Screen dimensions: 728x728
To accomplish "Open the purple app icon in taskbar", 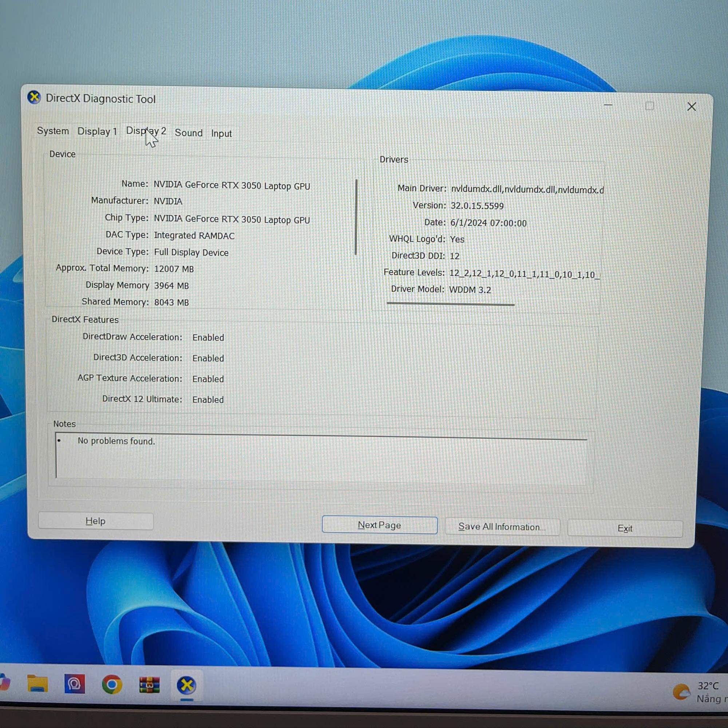I will (75, 684).
